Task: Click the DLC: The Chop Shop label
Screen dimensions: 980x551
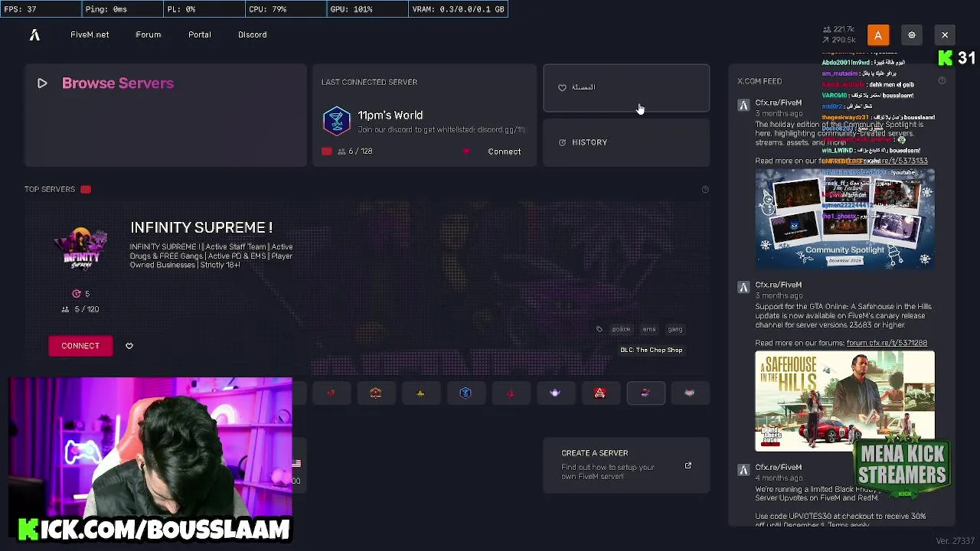Action: (x=652, y=350)
